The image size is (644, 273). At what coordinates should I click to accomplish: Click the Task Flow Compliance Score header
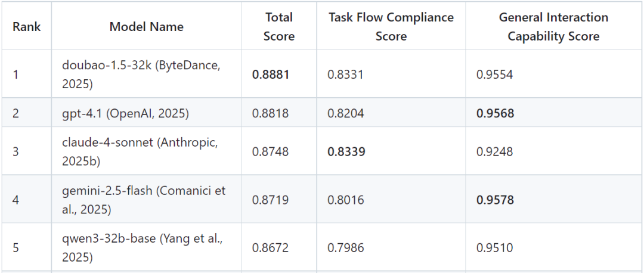coord(391,27)
